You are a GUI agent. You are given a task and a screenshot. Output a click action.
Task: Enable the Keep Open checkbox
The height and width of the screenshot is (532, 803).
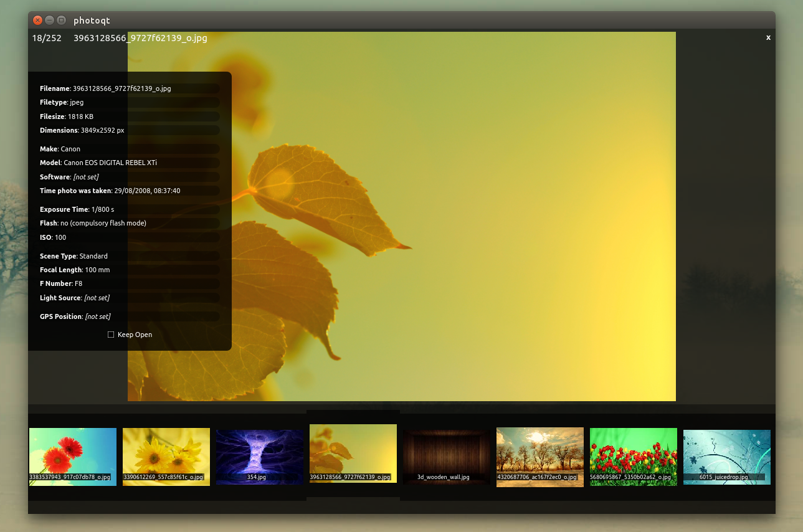coord(111,335)
